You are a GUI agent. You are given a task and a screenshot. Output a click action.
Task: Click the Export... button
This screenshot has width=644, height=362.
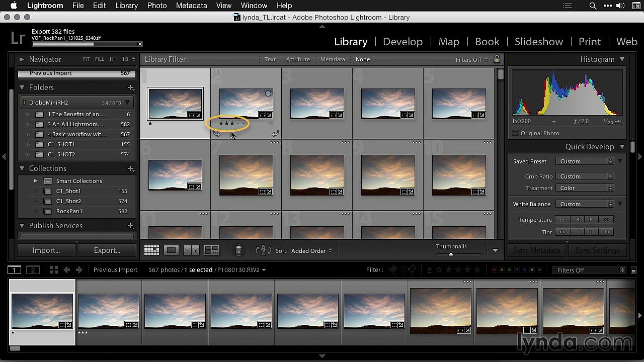[107, 250]
